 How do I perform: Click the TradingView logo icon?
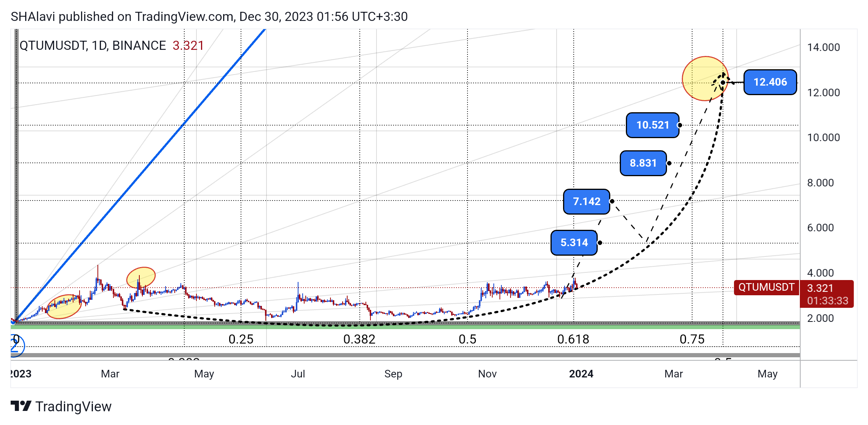[x=21, y=406]
